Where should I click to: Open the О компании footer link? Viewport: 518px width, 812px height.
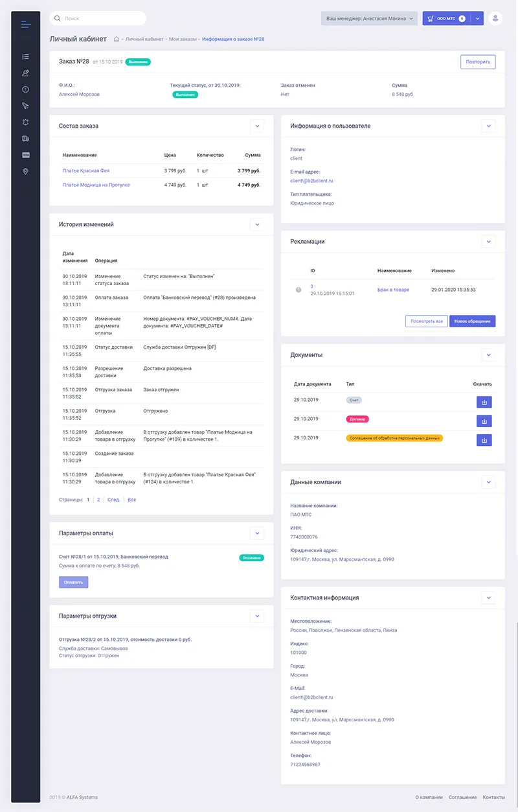(x=429, y=797)
